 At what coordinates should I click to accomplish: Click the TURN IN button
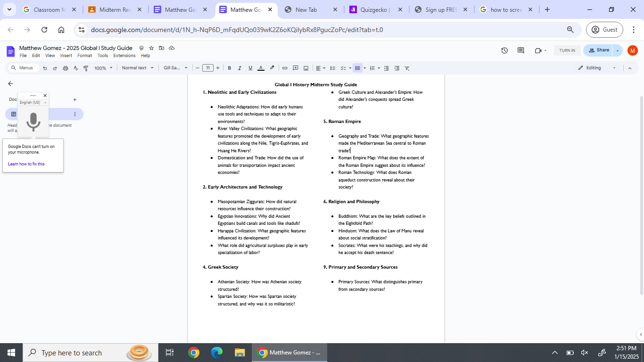click(567, 50)
